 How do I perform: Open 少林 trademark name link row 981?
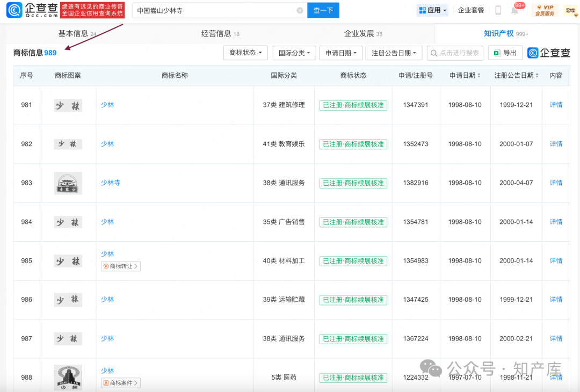tap(107, 105)
